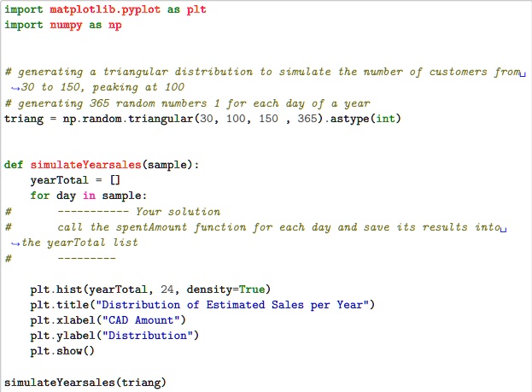This screenshot has width=532, height=392.
Task: Click the 'for day in sample:' line
Action: click(x=88, y=196)
